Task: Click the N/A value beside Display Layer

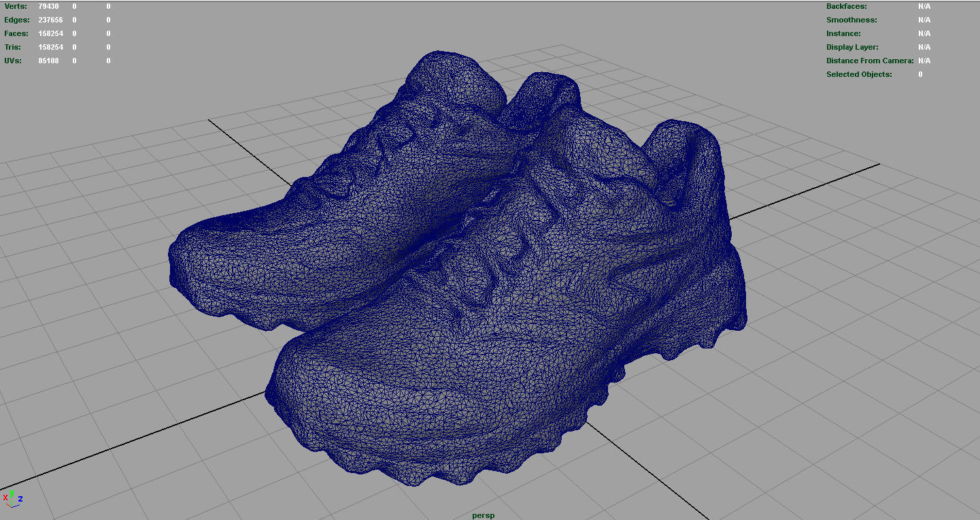Action: click(924, 47)
